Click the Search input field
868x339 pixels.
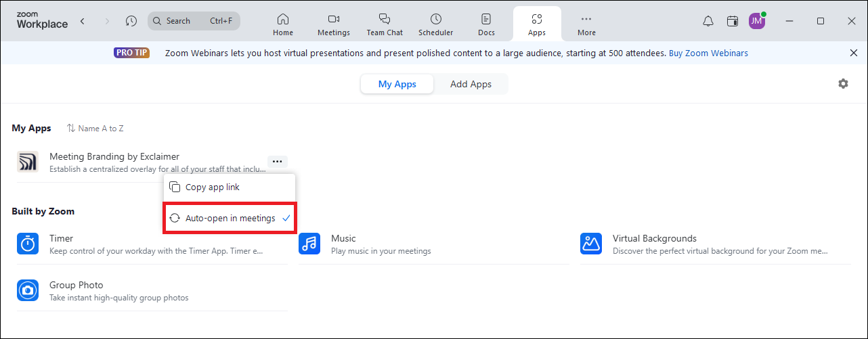click(x=194, y=21)
